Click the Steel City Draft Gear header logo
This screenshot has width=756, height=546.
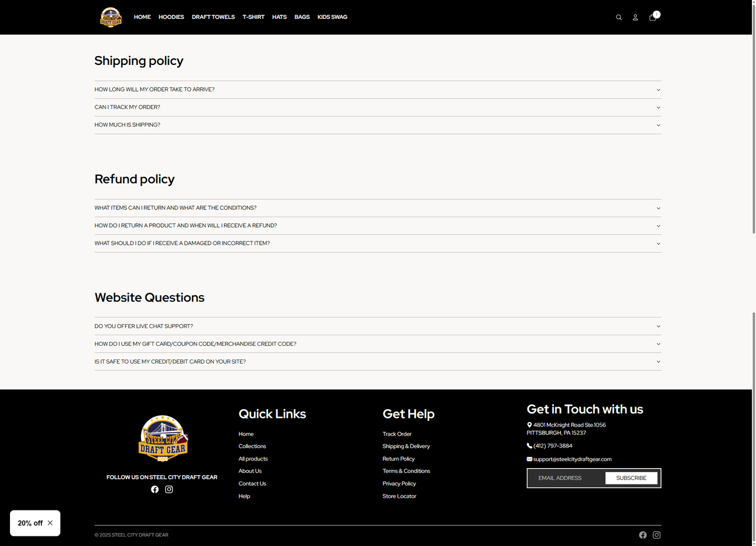[111, 17]
